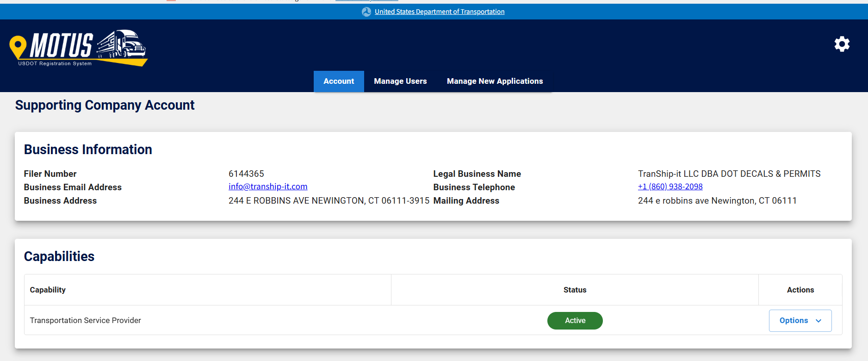Viewport: 868px width, 361px height.
Task: Click the filer number 6144365
Action: 246,174
